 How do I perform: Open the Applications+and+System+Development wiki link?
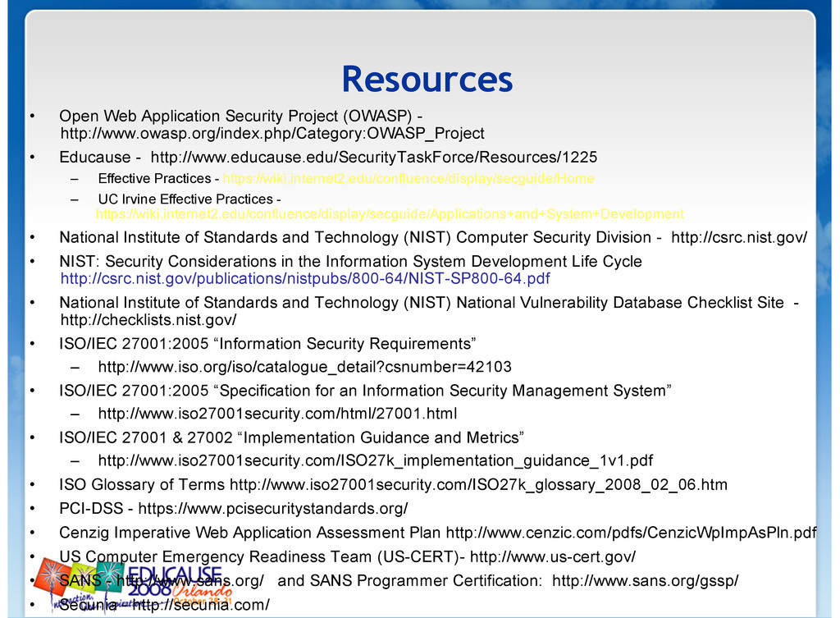point(390,214)
